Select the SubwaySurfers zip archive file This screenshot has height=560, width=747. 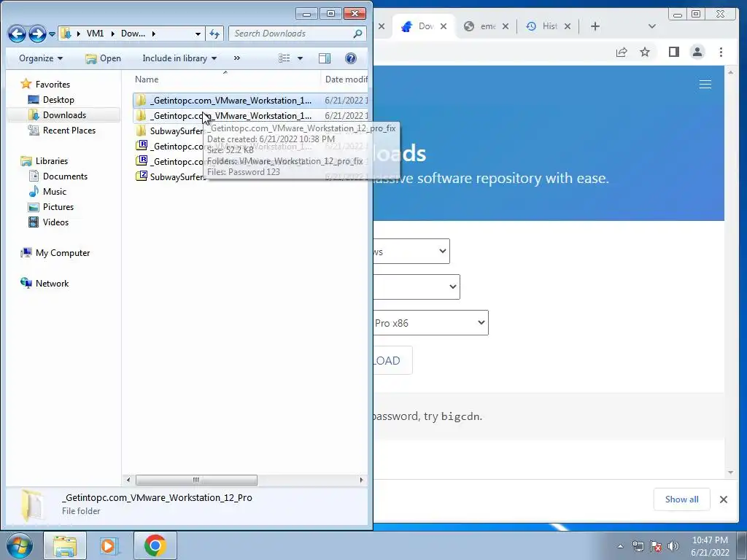[x=171, y=176]
